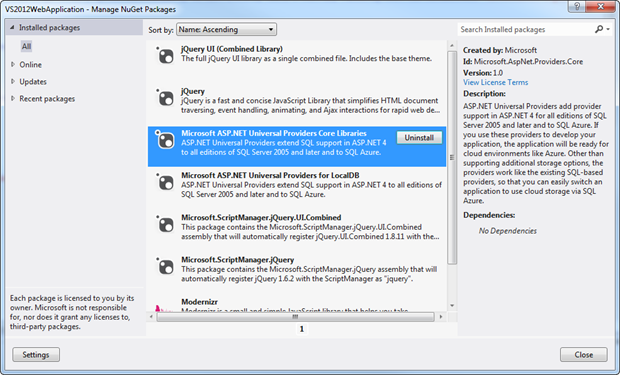Uninstall the Universal Providers Core Libraries package

click(x=419, y=138)
